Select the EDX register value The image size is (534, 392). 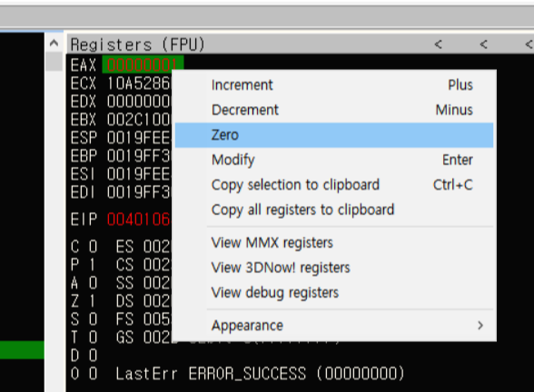click(139, 102)
